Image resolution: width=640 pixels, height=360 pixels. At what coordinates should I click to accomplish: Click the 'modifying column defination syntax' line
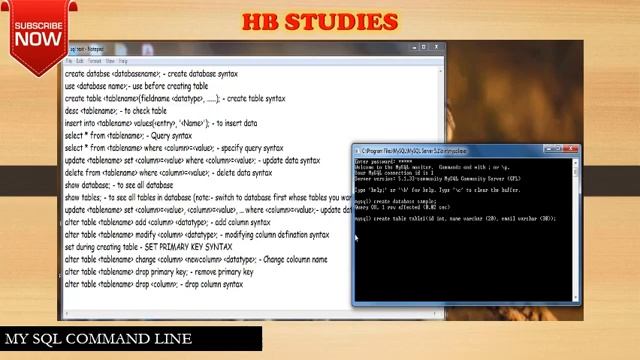coord(197,235)
